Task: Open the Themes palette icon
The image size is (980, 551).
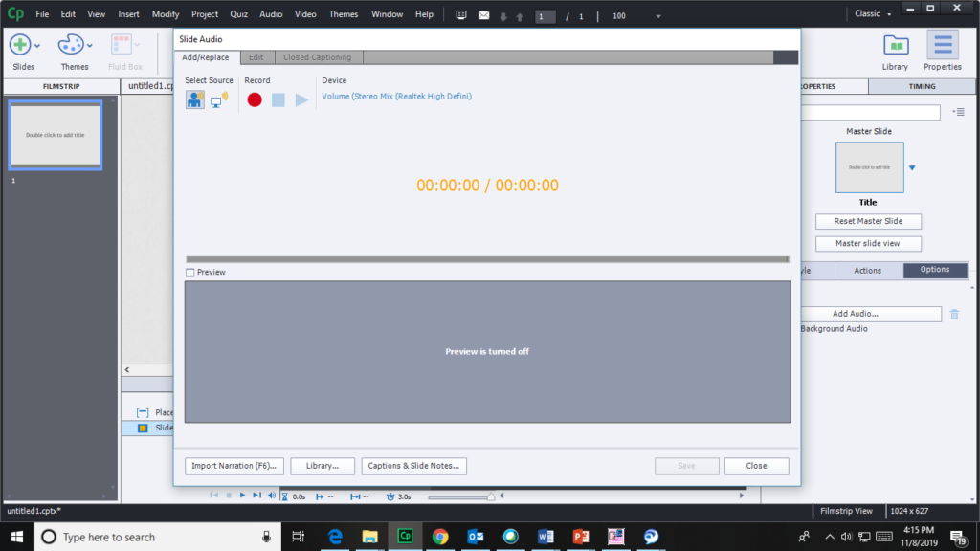Action: 70,45
